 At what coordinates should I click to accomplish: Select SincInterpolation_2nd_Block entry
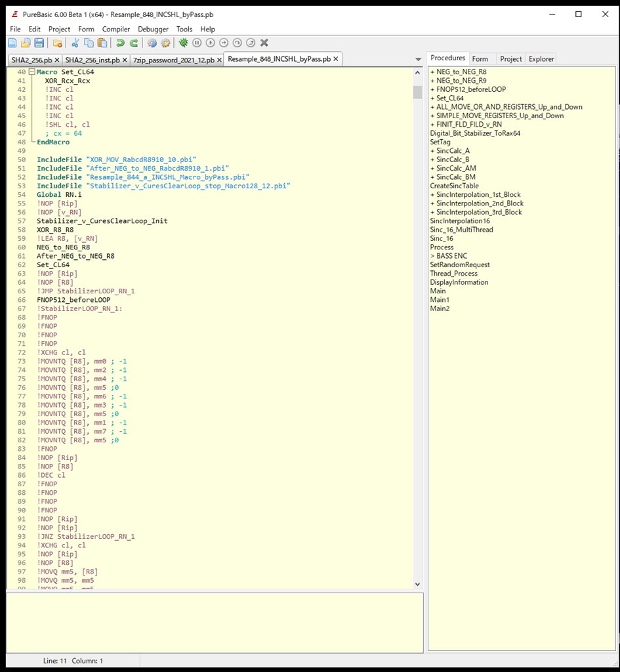[x=477, y=203]
